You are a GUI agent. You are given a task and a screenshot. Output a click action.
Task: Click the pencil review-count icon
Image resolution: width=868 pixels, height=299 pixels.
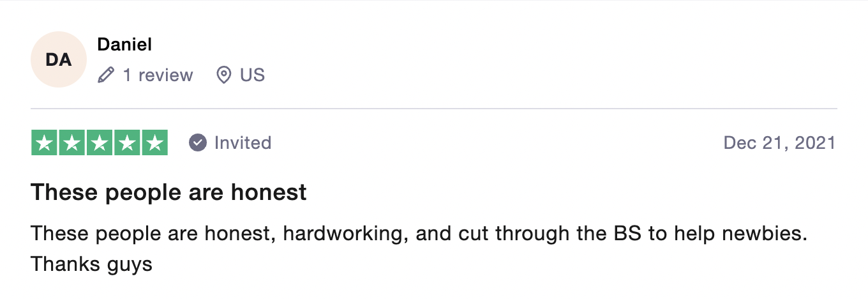pyautogui.click(x=106, y=75)
